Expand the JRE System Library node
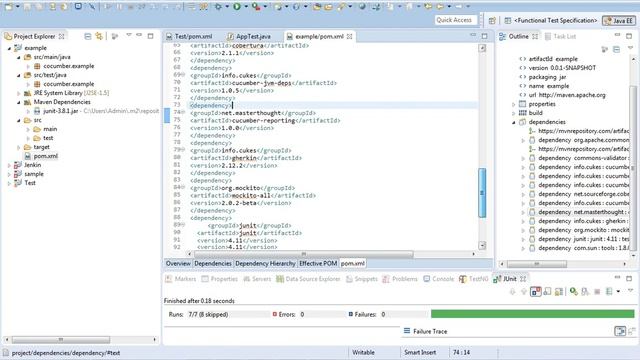 click(18, 93)
